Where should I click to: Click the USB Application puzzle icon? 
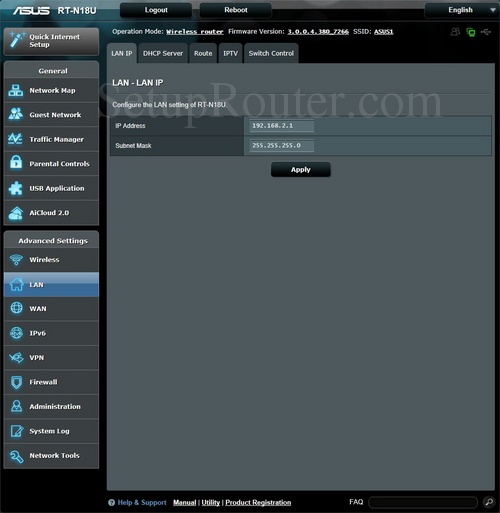(x=16, y=188)
